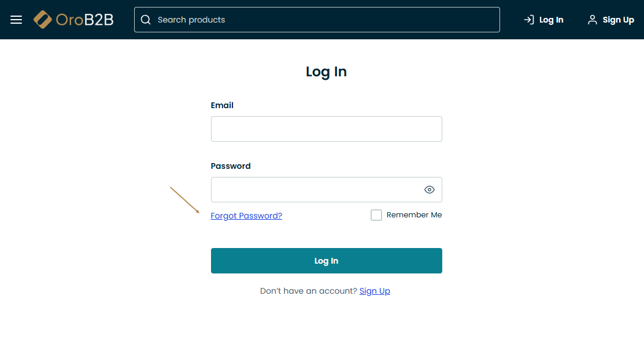The height and width of the screenshot is (344, 644).
Task: Open the Forgot Password? link
Action: (246, 216)
